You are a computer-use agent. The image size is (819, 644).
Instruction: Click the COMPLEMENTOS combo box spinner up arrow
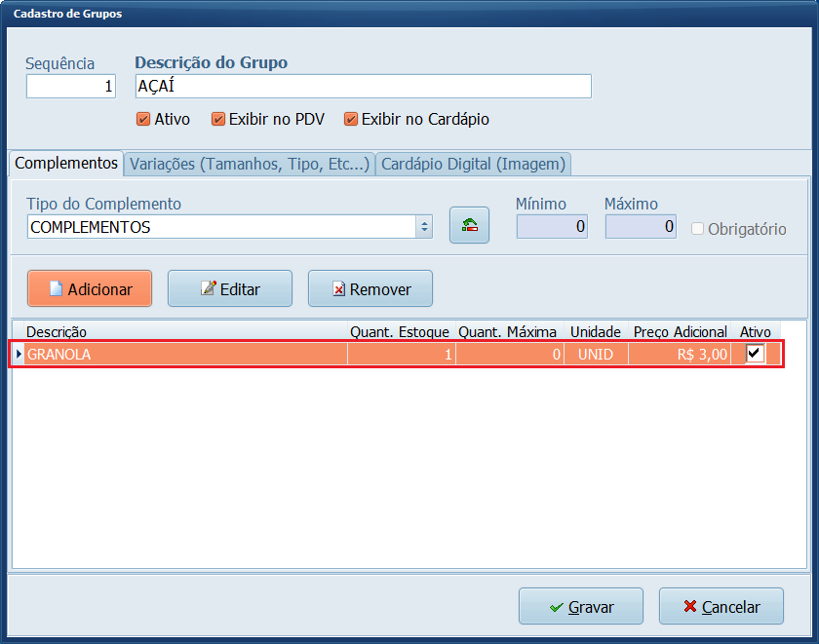tap(424, 220)
